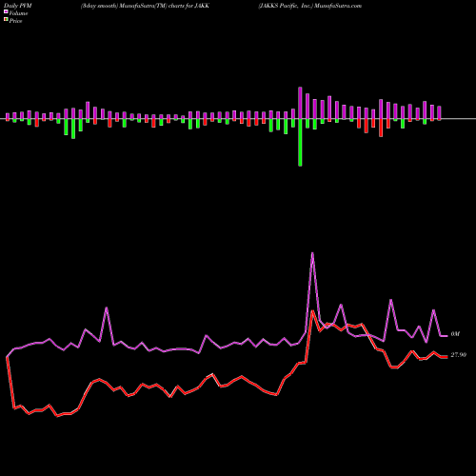Click the '(3day smooth) MunafaSutra(TM) charts for JAKK' heading

pyautogui.click(x=145, y=6)
